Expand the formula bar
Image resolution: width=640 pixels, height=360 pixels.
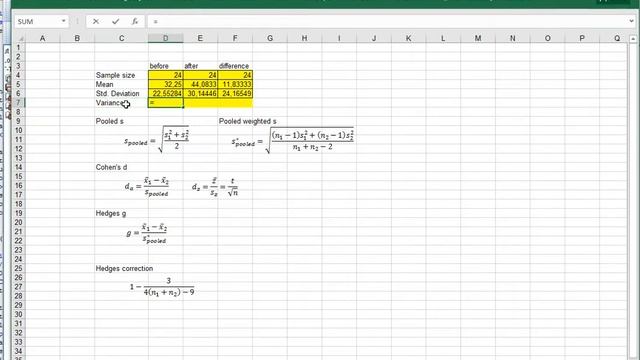[x=632, y=21]
